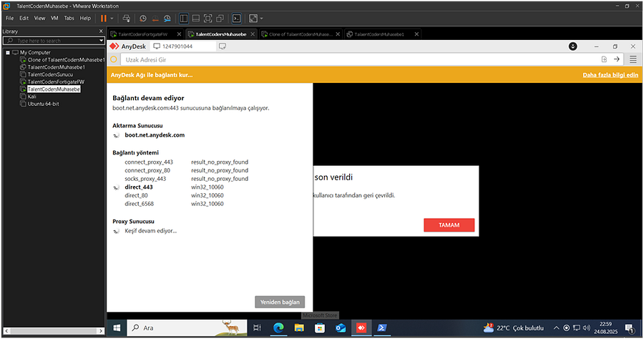
Task: Open the Edit menu
Action: tap(24, 18)
